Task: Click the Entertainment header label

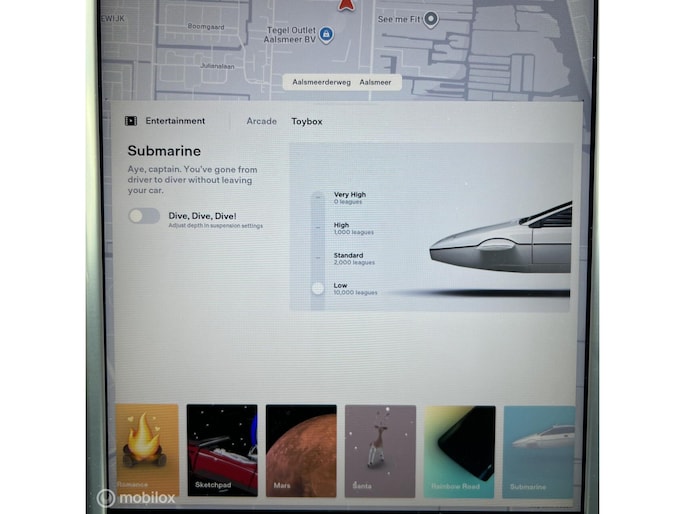Action: pyautogui.click(x=175, y=121)
